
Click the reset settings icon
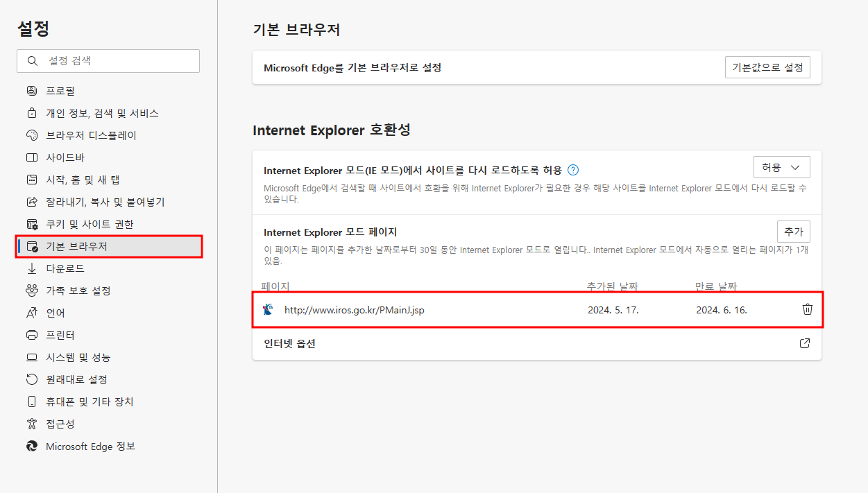31,379
